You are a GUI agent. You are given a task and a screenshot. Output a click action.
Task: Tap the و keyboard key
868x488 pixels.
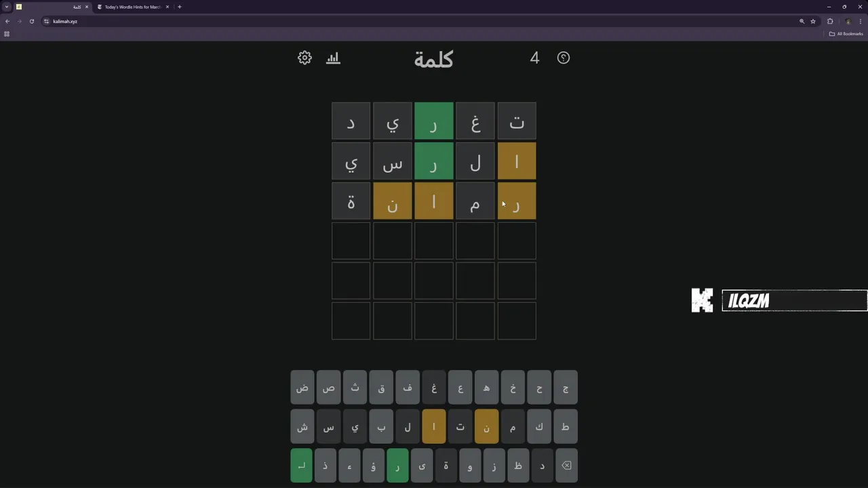click(x=470, y=466)
